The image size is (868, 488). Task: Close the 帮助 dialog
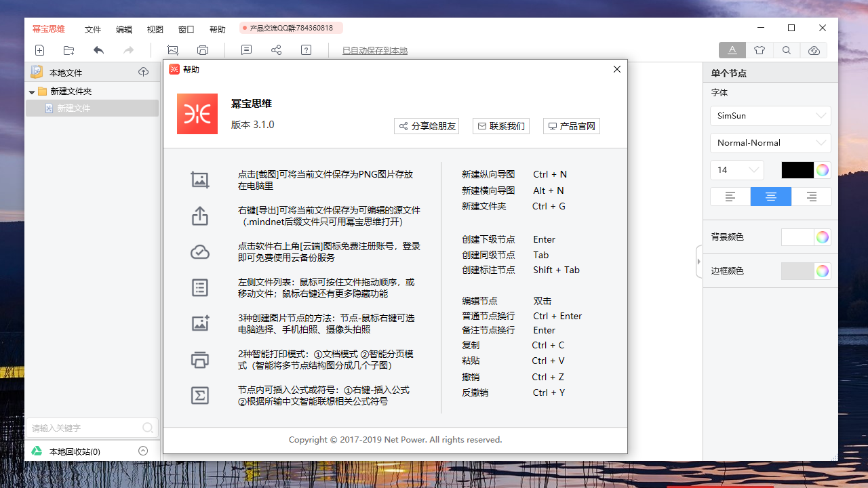coord(617,69)
